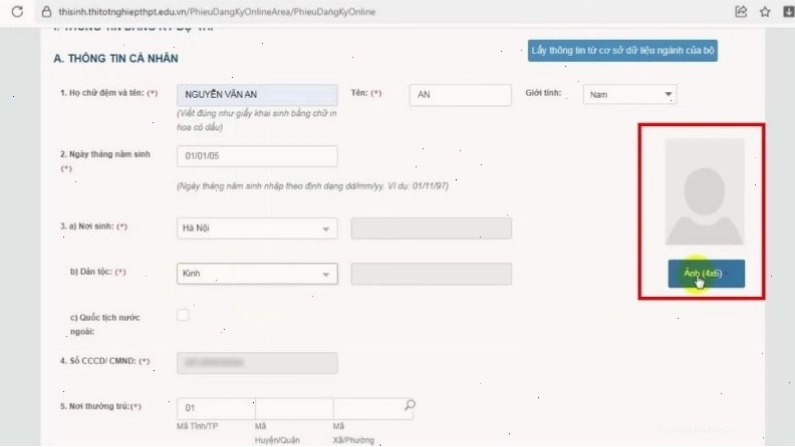Click the browser reload icon
The height and width of the screenshot is (447, 795).
(17, 11)
